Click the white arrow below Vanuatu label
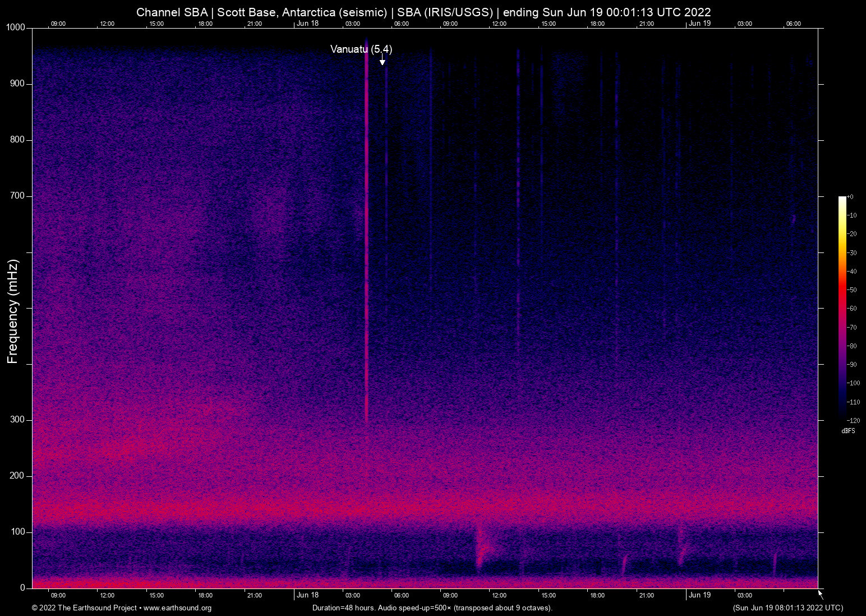The image size is (866, 616). tap(382, 61)
